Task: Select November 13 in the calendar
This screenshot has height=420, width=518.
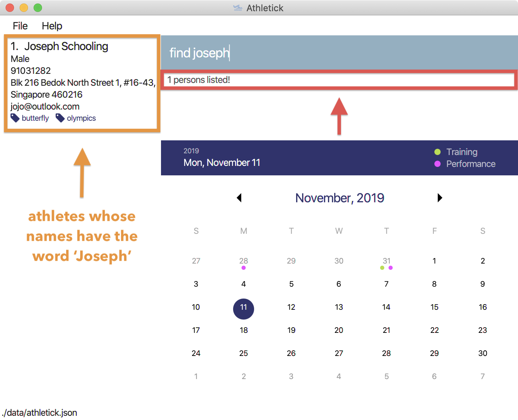Action: (x=339, y=307)
